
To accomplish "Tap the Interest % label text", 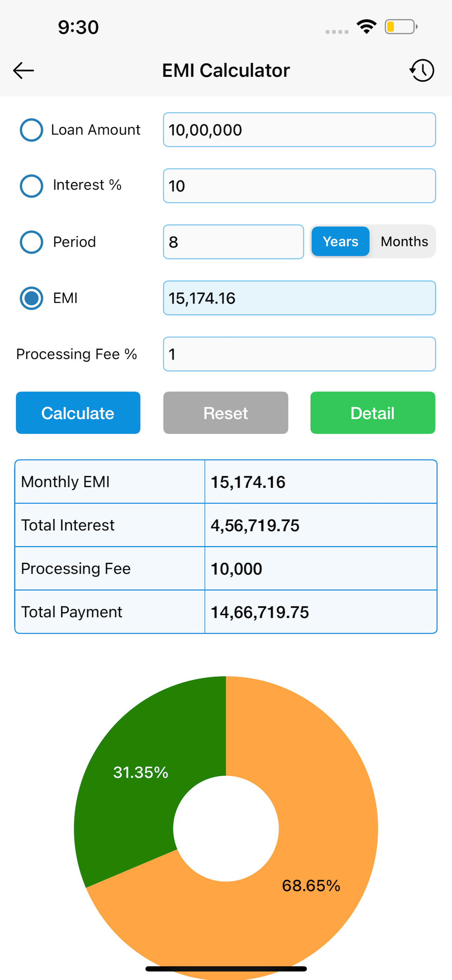I will click(87, 185).
